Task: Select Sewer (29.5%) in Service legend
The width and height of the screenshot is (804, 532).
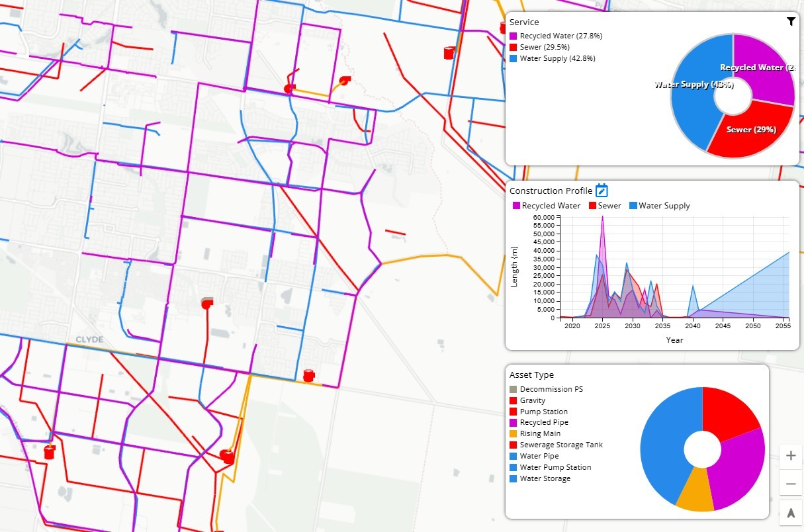Action: (544, 47)
